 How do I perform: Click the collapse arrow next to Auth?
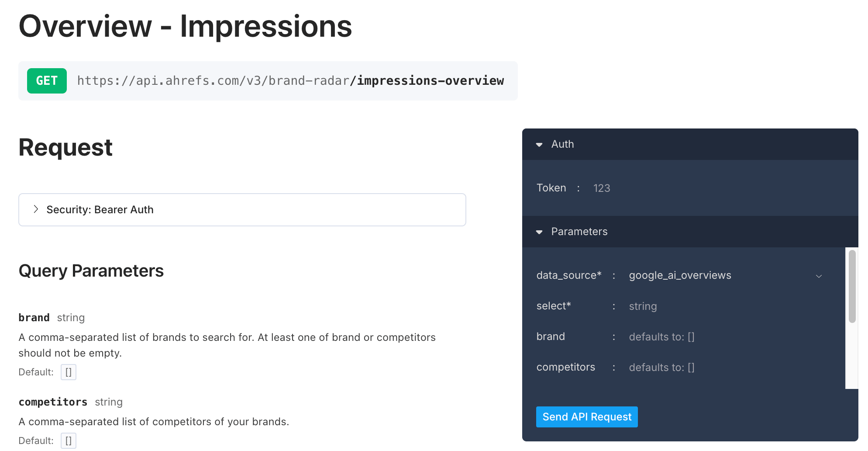[x=540, y=144]
